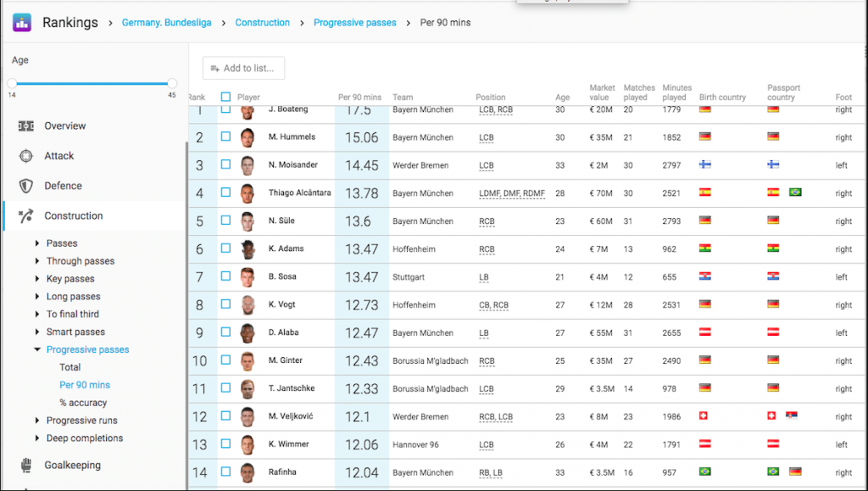Expand the Progressive runs arrow
The height and width of the screenshot is (491, 868).
[x=37, y=420]
